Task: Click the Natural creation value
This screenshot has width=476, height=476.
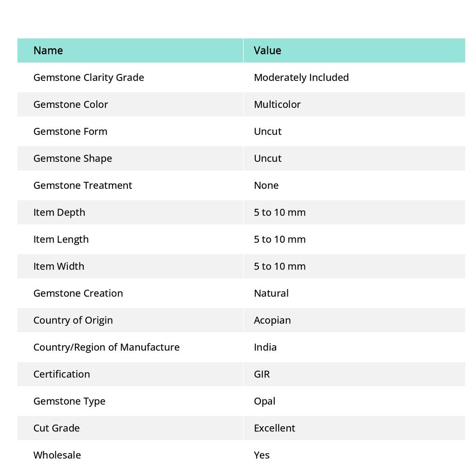Action: (x=271, y=294)
